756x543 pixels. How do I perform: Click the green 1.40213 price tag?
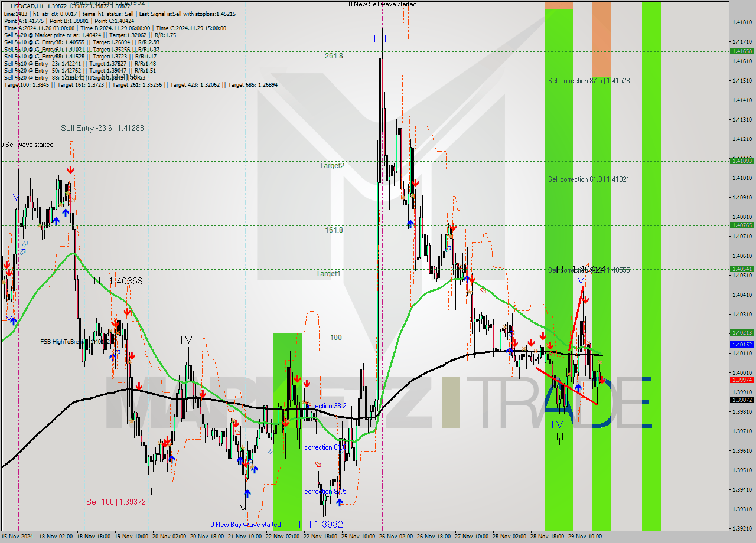coord(742,333)
